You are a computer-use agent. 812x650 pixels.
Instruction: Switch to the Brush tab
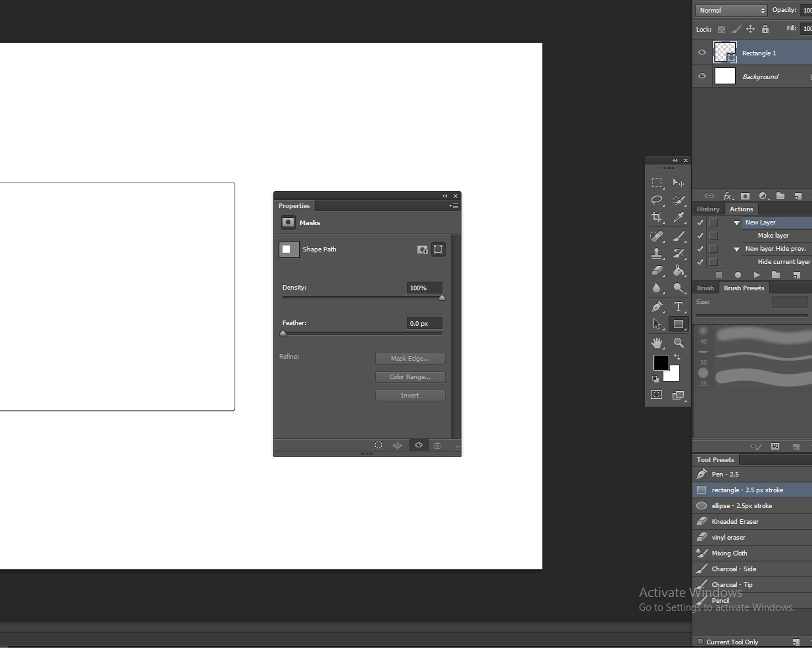pos(705,288)
